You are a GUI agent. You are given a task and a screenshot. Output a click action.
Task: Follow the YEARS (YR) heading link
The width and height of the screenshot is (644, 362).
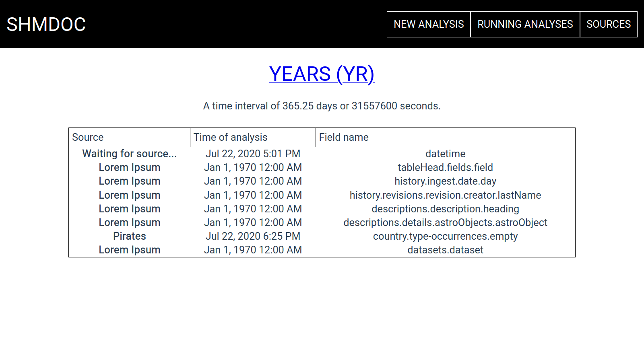(322, 74)
